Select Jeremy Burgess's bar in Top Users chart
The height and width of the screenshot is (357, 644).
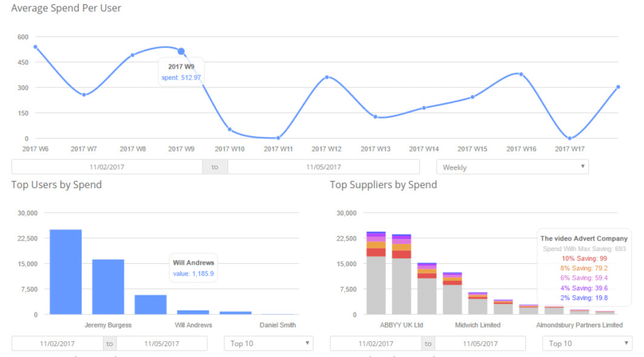pos(108,287)
